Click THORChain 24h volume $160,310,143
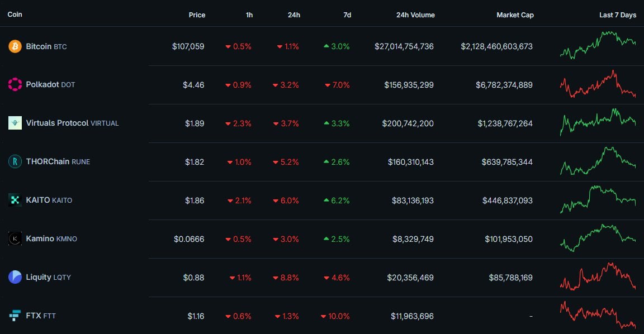644x334 pixels. tap(411, 162)
